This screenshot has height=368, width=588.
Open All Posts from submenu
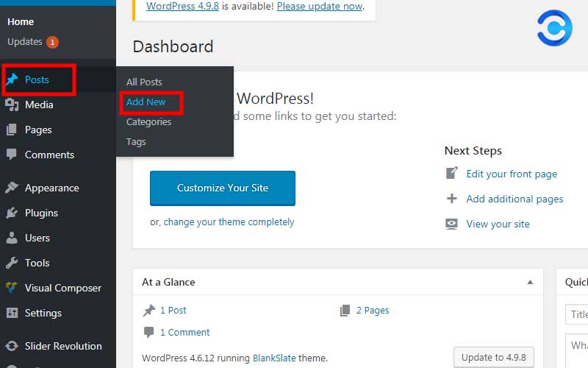(144, 82)
